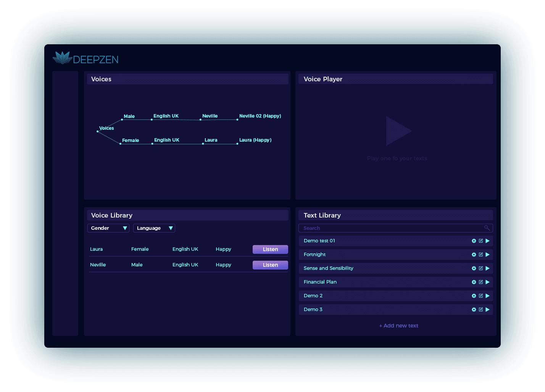Screen dimensions: 545x392
Task: Select English UK node under Female
Action: tap(167, 140)
